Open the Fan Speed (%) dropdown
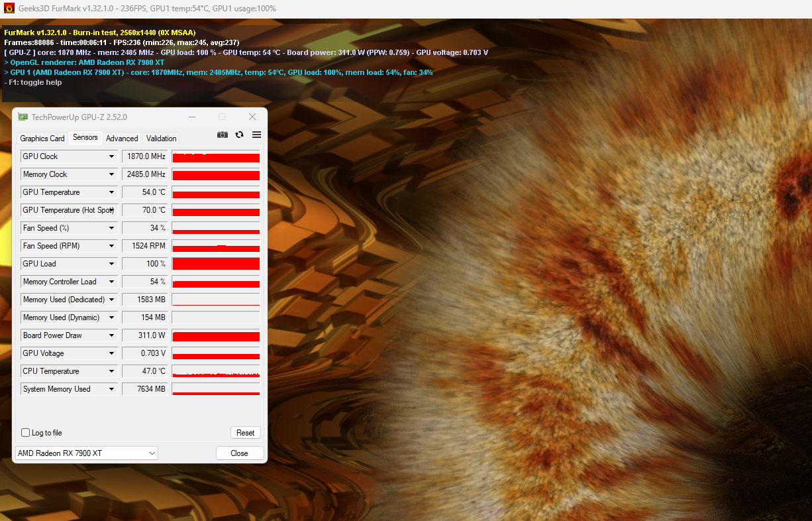This screenshot has width=812, height=521. pyautogui.click(x=112, y=228)
